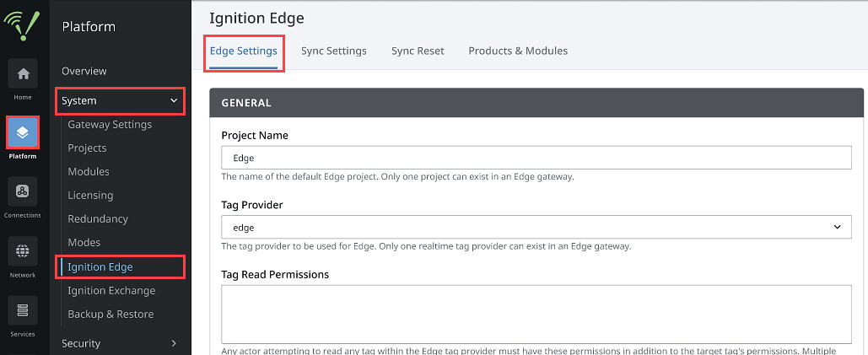Switch to the Sync Settings tab
This screenshot has width=868, height=355.
[334, 51]
